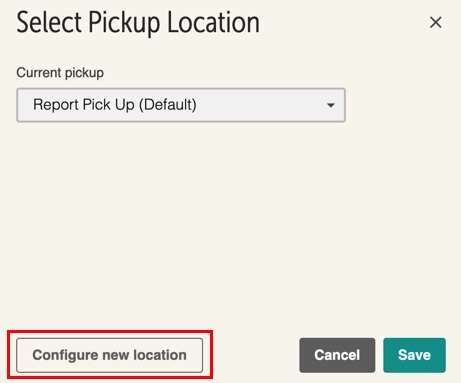
Task: Click Configure new location button
Action: [109, 355]
